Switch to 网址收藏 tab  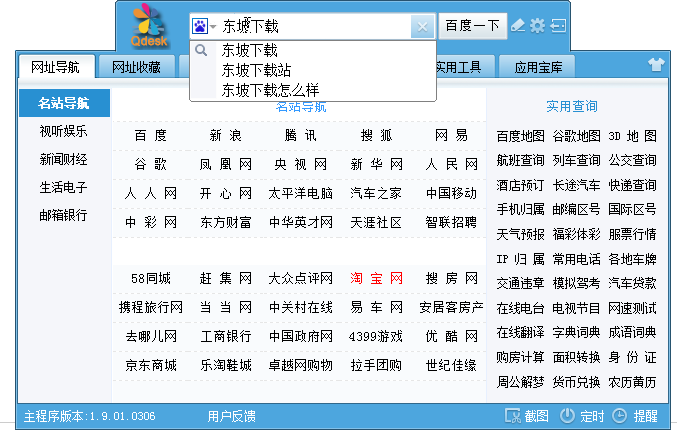pos(136,67)
